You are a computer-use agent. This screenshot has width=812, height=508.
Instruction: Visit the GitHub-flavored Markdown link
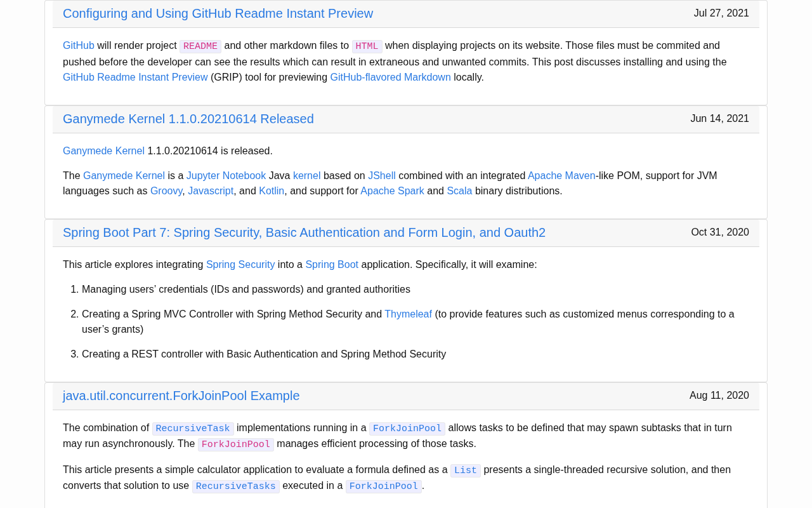pyautogui.click(x=390, y=77)
